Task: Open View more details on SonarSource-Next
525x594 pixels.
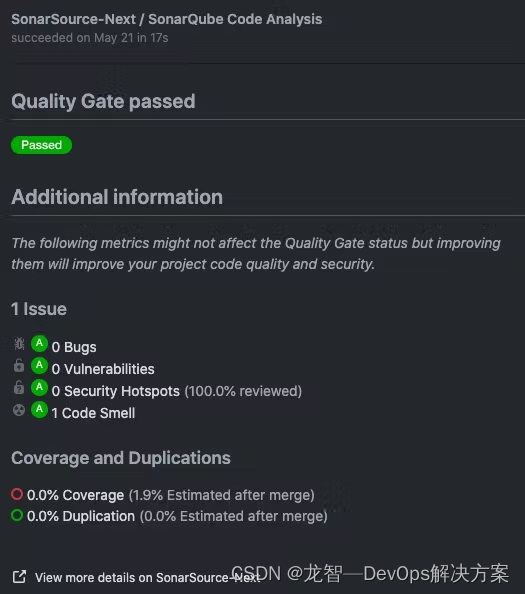Action: click(148, 578)
